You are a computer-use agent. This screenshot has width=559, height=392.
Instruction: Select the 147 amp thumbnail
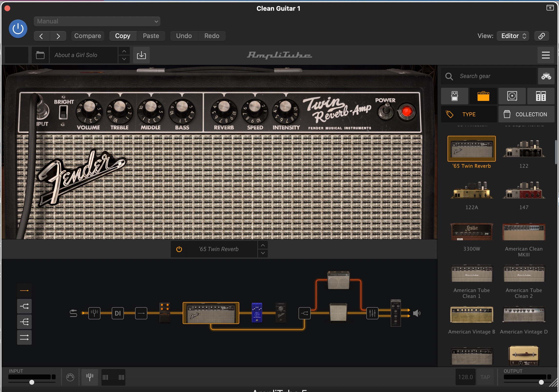524,190
